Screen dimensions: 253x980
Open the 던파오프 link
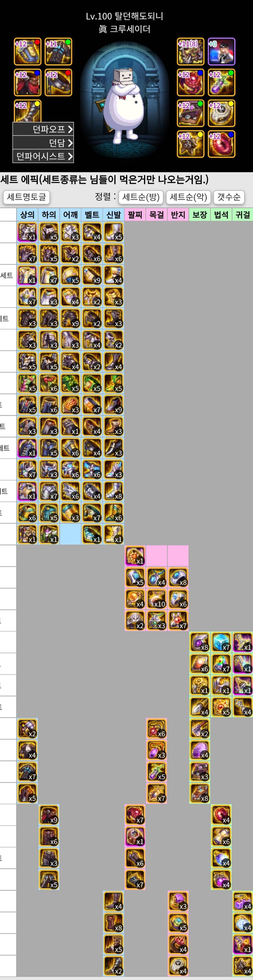(43, 129)
